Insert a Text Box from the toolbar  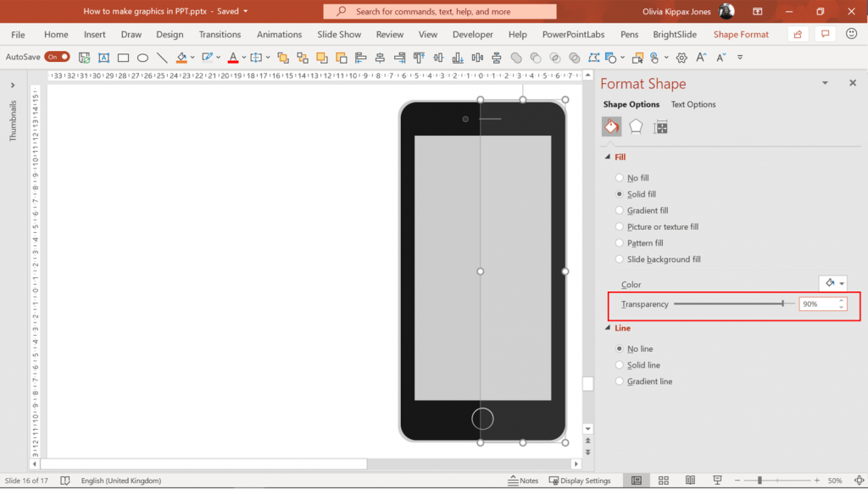[x=103, y=58]
